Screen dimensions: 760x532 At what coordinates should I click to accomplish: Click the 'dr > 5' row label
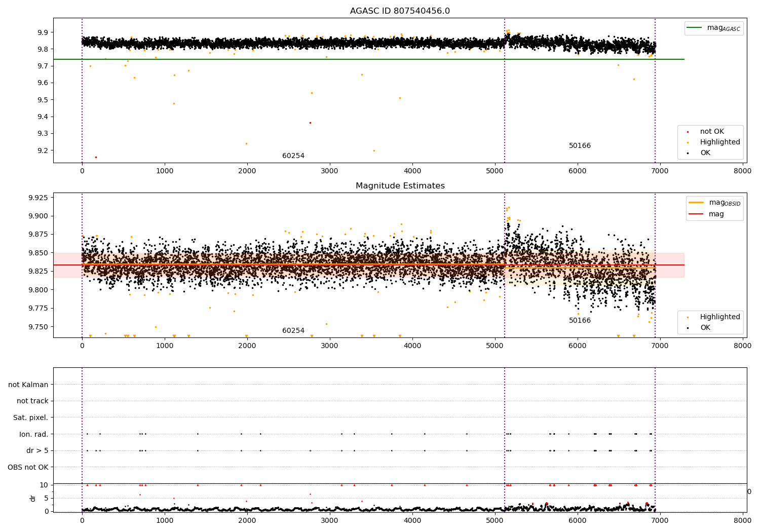tap(37, 450)
